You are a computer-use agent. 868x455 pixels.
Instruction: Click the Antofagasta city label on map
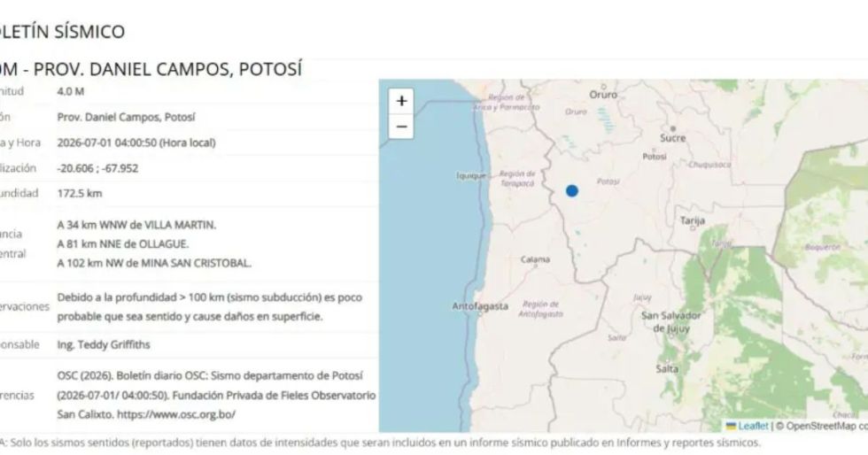tap(480, 306)
